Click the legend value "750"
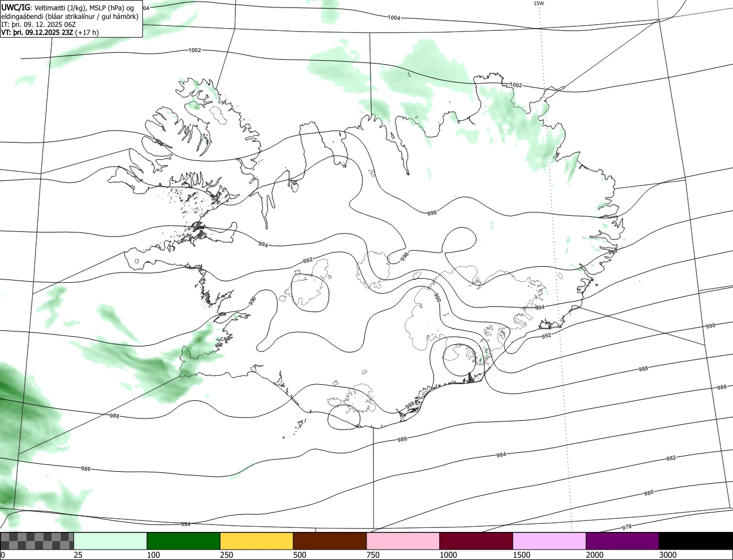Viewport: 733px width, 560px height. [x=374, y=555]
